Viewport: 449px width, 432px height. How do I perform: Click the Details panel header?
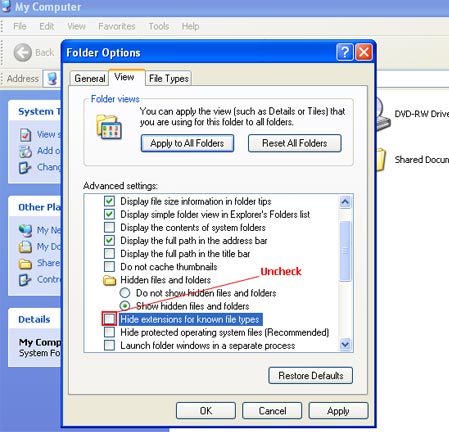(x=35, y=319)
